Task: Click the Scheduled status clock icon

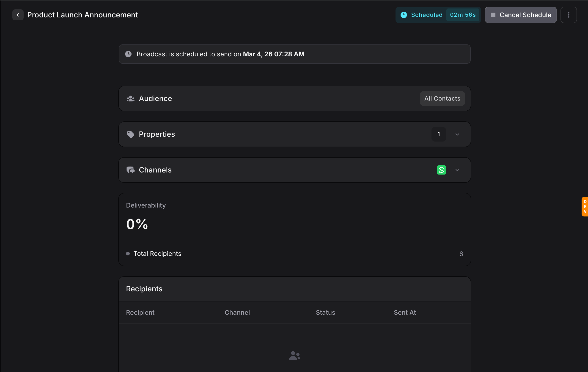Action: tap(404, 15)
